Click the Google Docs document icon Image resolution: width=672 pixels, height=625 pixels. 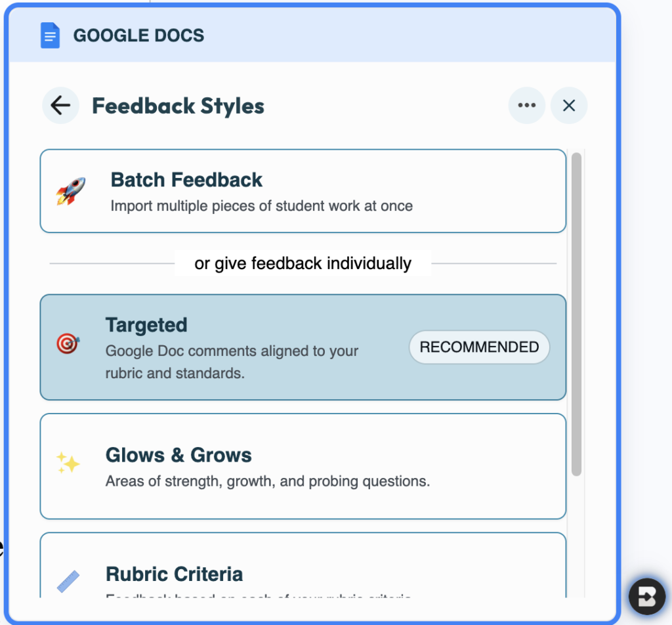(50, 35)
